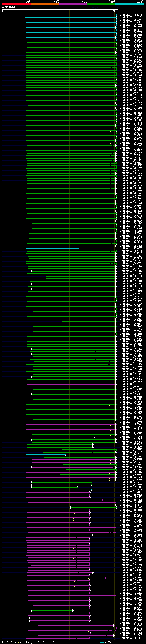The image size is (146, 644).
Task: Select label UniRef100_A5B880
Action: (x=131, y=70)
